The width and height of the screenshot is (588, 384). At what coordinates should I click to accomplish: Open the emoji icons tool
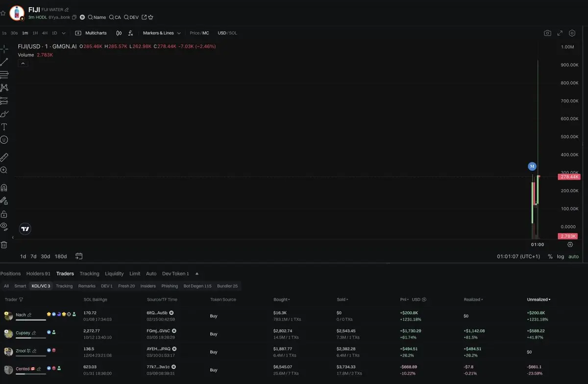[4, 140]
